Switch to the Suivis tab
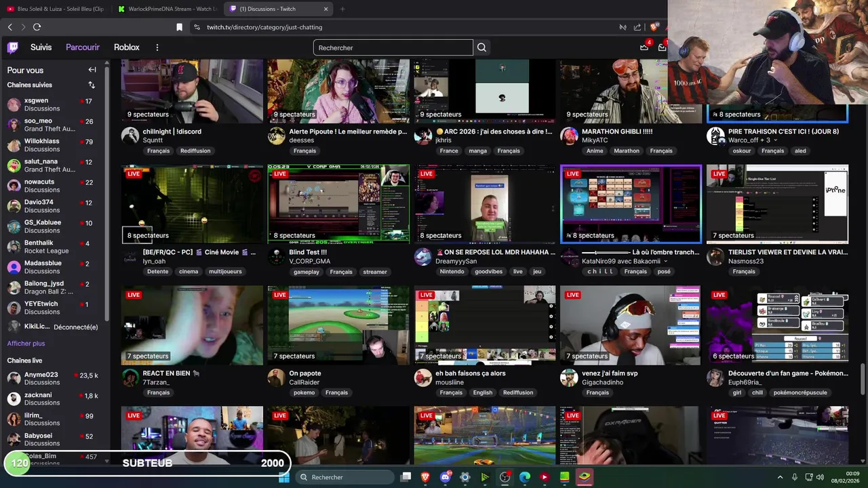The image size is (868, 488). pos(41,47)
